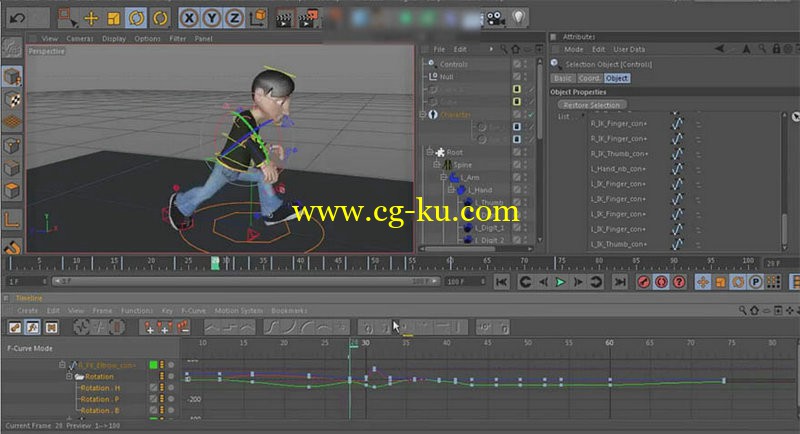Click green color swatch of R_FK_Elbow_con track
Screen dimensions: 800x434
[153, 365]
